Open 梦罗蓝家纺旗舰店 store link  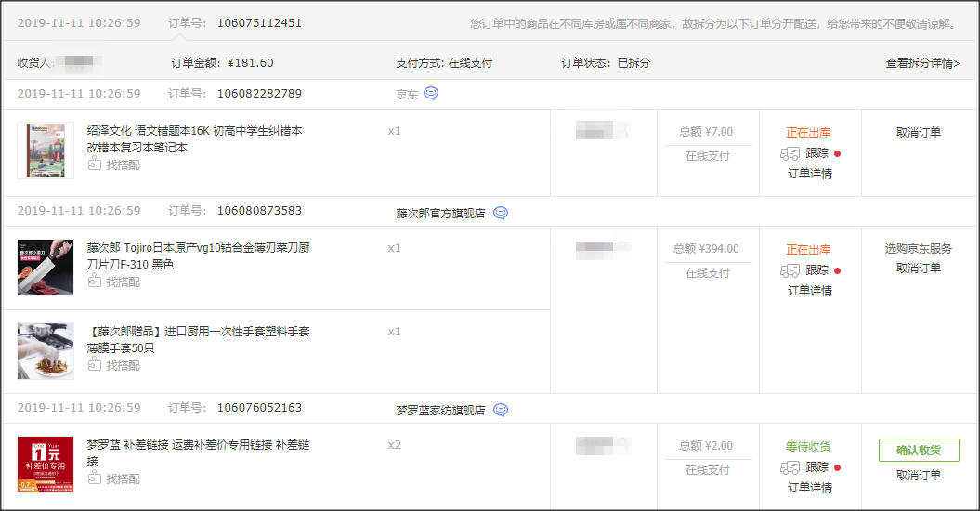point(440,411)
